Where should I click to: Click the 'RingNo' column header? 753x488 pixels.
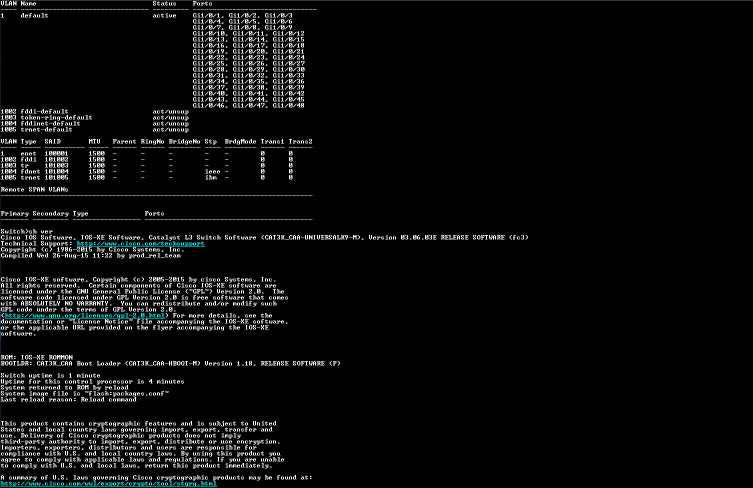point(153,141)
